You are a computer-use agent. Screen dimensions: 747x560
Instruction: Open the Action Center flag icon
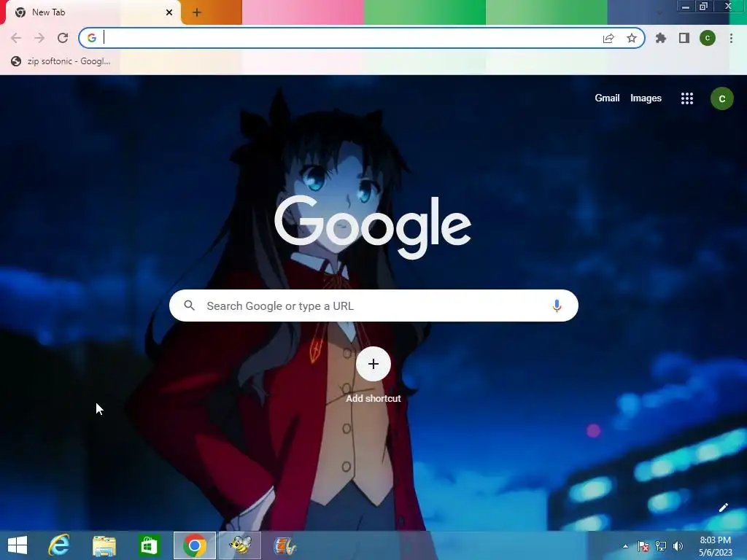(643, 546)
